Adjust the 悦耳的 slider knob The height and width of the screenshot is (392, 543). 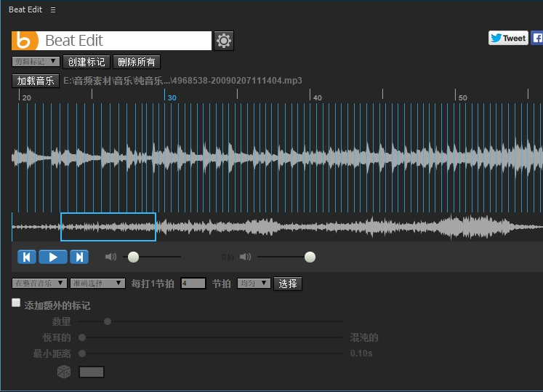point(82,337)
